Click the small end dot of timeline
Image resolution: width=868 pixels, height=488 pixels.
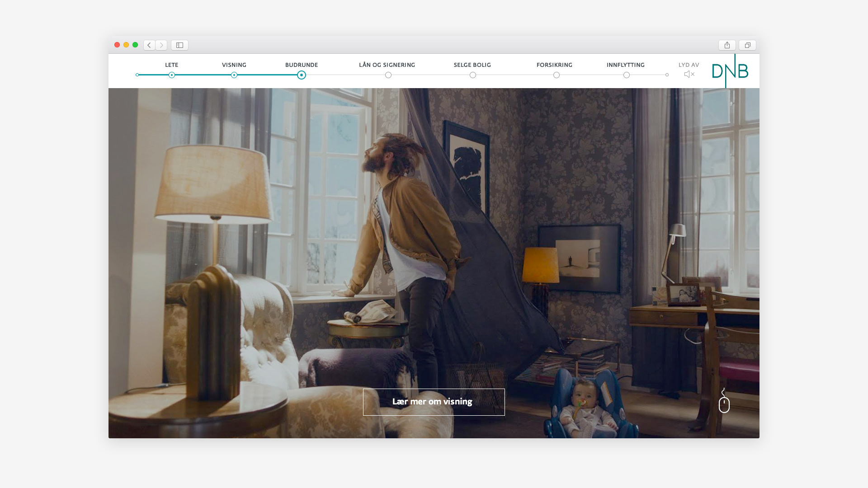(x=667, y=75)
